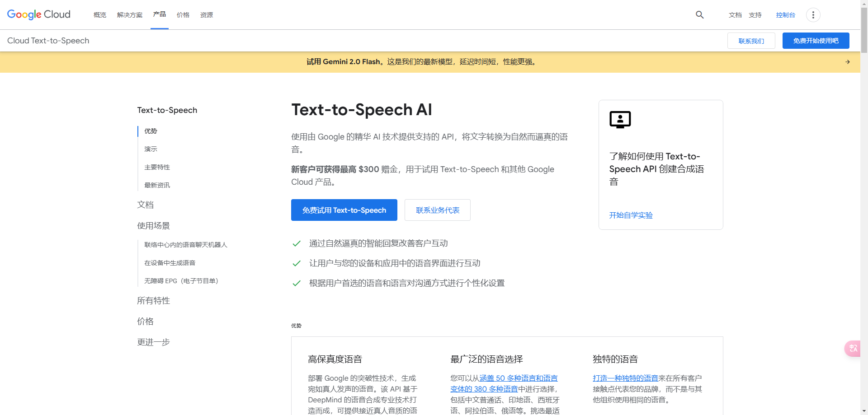Open 支持 in the top bar
The image size is (868, 415).
coord(755,15)
